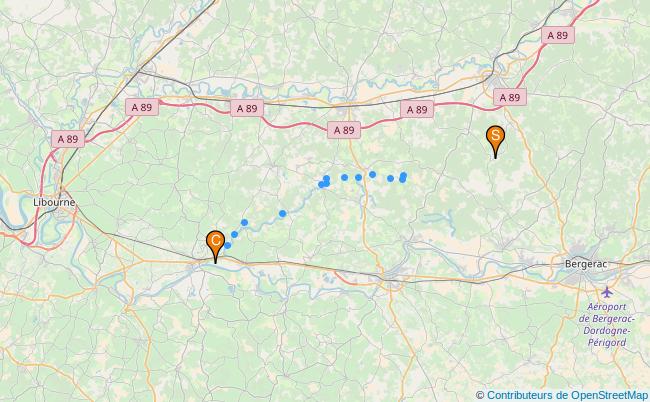Select the blue dot just left of the trail's end cluster
The height and width of the screenshot is (402, 650).
pos(390,179)
